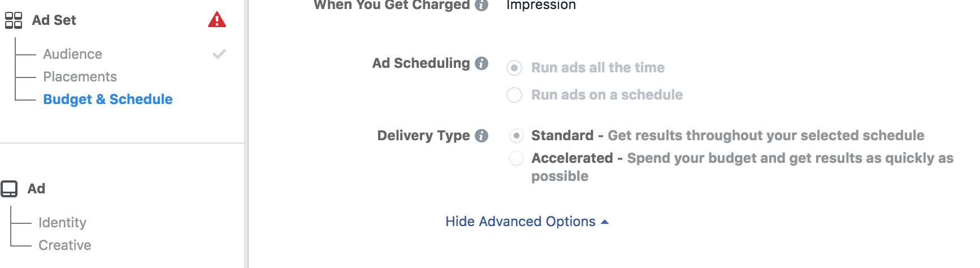
Task: Open the Audience section
Action: coord(73,54)
